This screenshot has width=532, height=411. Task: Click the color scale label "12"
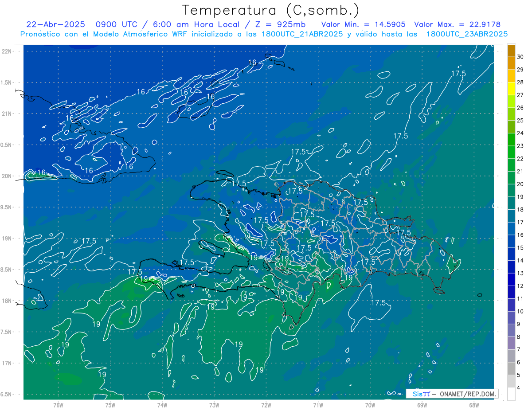[x=520, y=286]
